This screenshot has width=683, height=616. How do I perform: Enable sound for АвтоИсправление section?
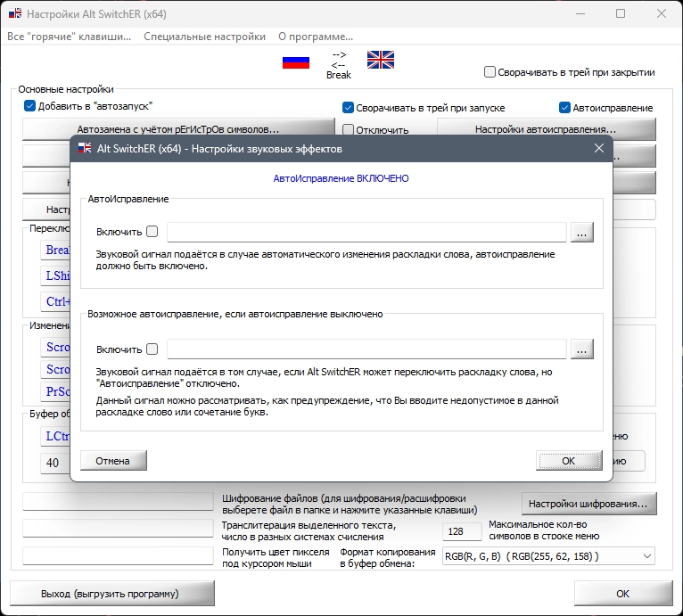(x=152, y=231)
